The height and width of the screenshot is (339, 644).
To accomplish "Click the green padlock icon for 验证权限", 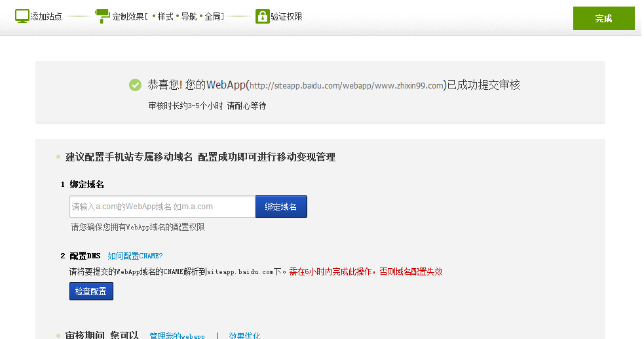I will click(x=262, y=16).
